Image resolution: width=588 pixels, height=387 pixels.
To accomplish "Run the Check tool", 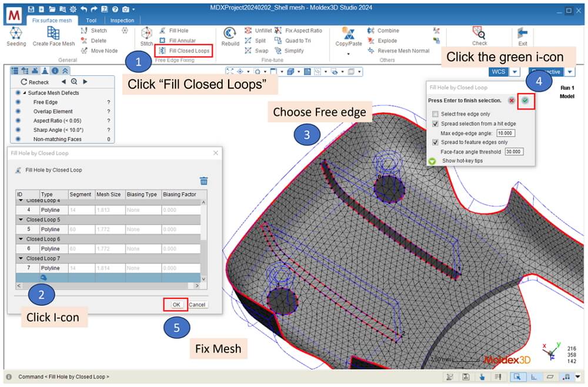I will pos(479,33).
